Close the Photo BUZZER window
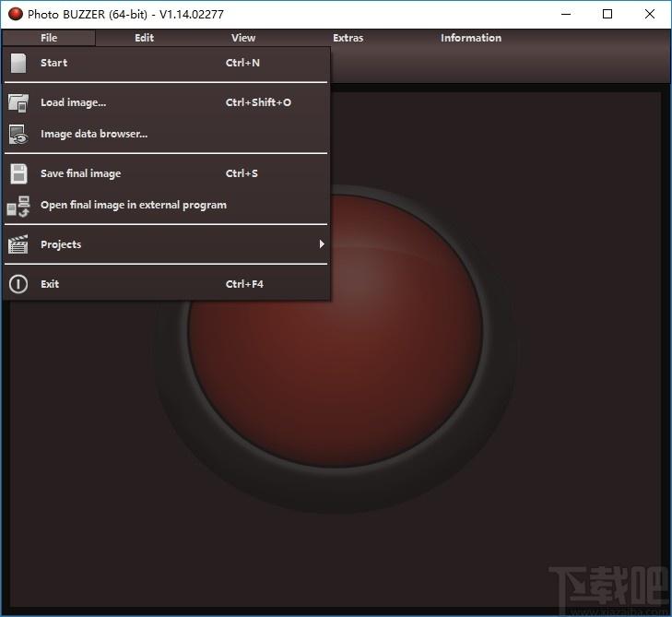Screen dimensions: 672x617 tap(649, 14)
